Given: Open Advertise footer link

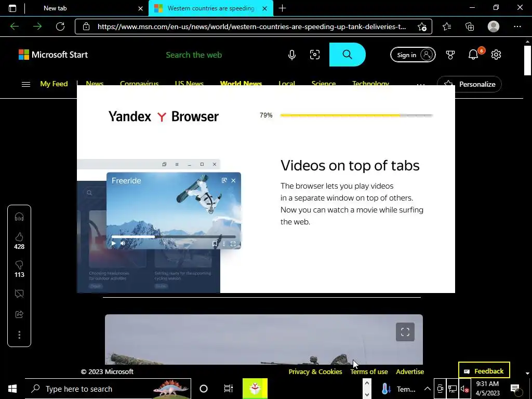Looking at the screenshot, I should tap(410, 371).
